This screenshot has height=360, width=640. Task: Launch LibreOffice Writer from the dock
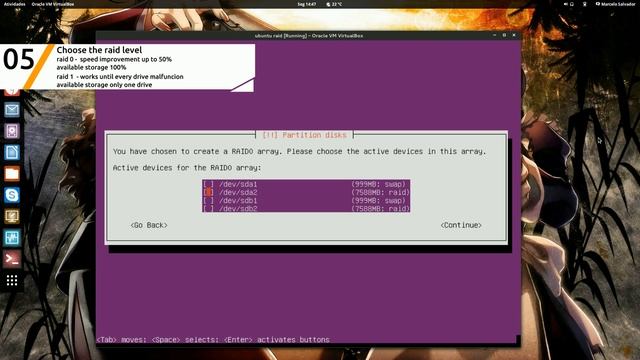[x=12, y=152]
